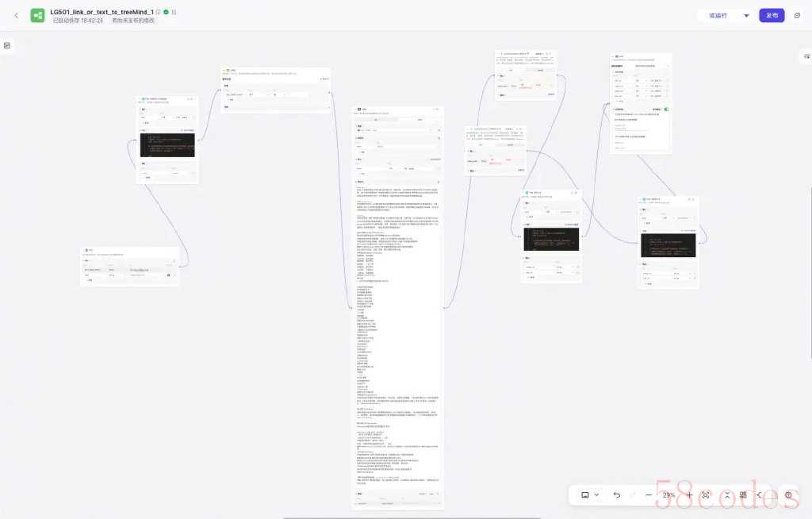Screen dimensions: 812x519
Task: Click the interaction mode icon in bottom toolbar
Action: (585, 495)
